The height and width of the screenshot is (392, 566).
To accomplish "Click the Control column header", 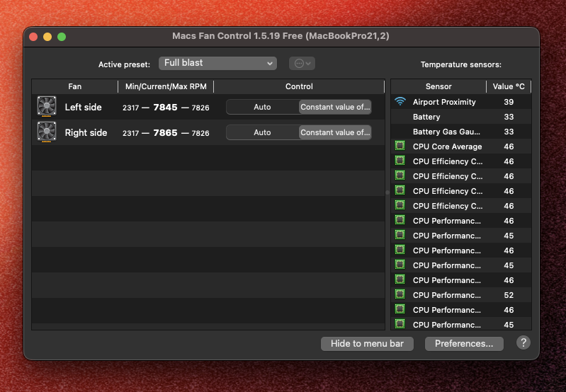I will (299, 86).
